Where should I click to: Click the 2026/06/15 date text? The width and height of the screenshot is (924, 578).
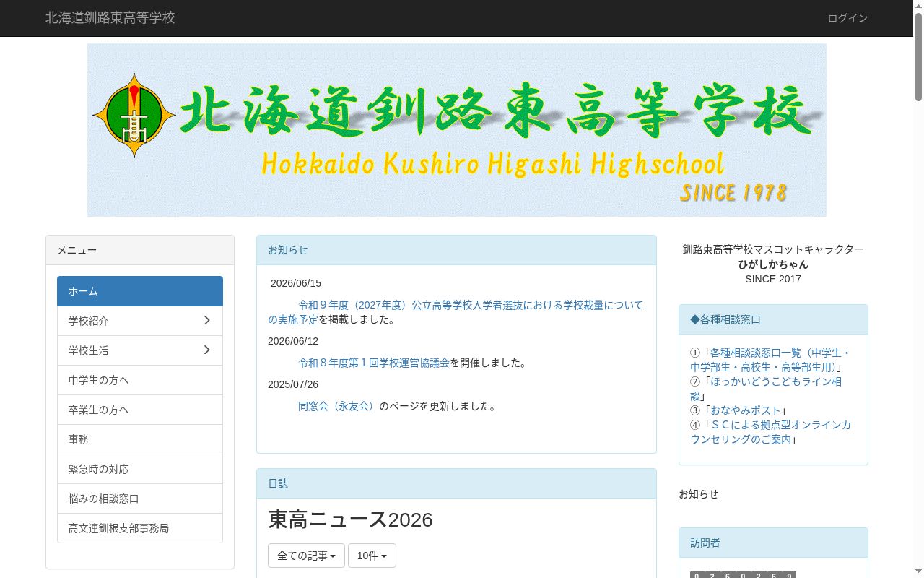tap(296, 283)
